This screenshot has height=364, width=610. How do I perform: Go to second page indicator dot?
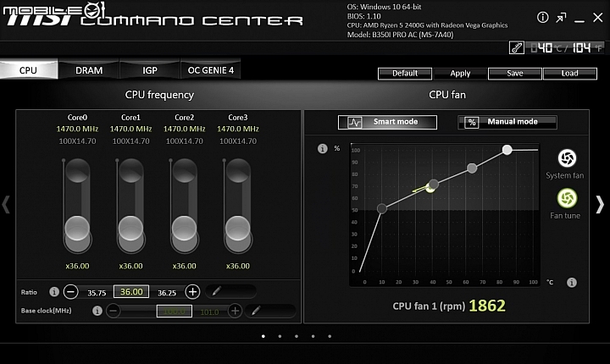280,336
